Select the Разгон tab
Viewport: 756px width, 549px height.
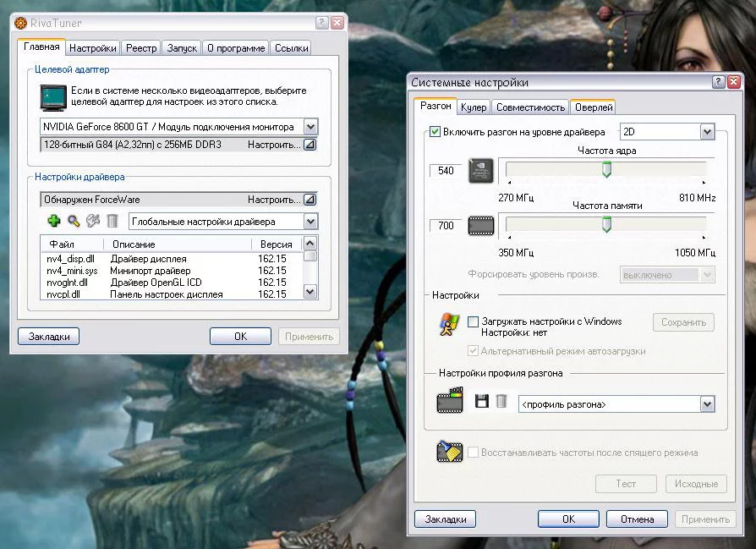point(436,106)
